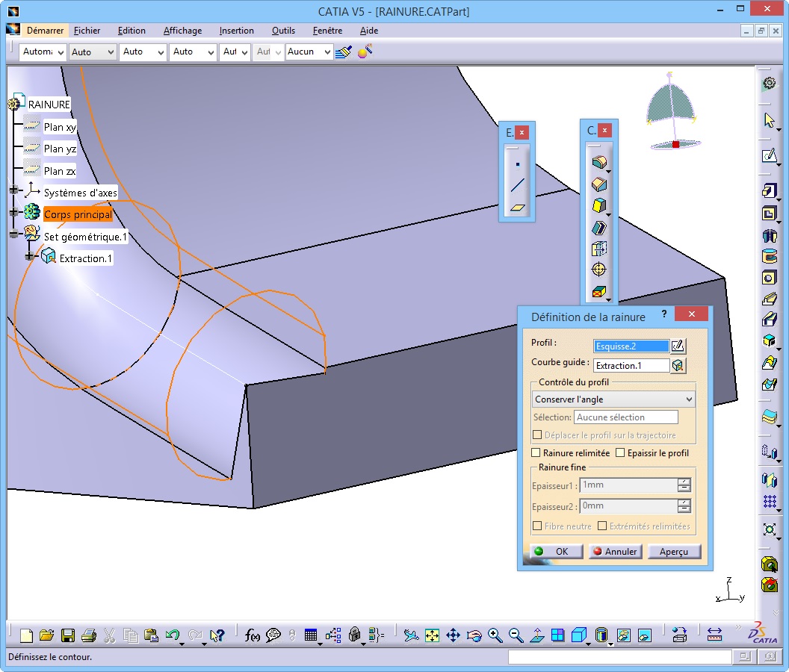Open the Sketcher tool in right toolbar

coord(769,156)
